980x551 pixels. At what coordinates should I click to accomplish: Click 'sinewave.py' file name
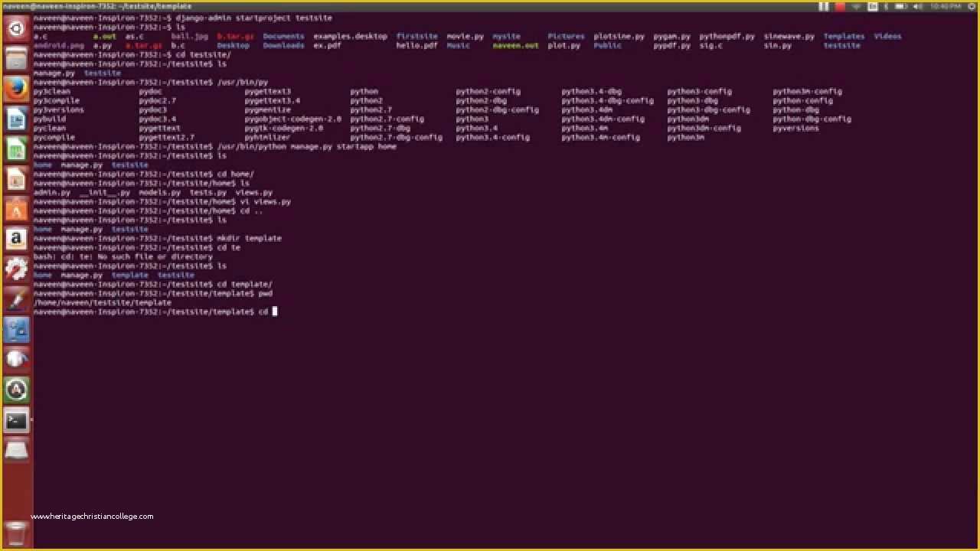(789, 36)
